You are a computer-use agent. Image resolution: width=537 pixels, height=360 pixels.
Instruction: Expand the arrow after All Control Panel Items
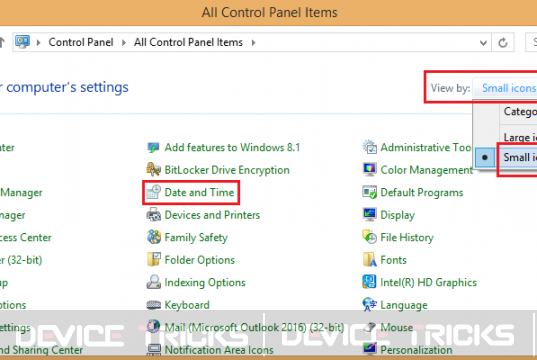pyautogui.click(x=253, y=42)
